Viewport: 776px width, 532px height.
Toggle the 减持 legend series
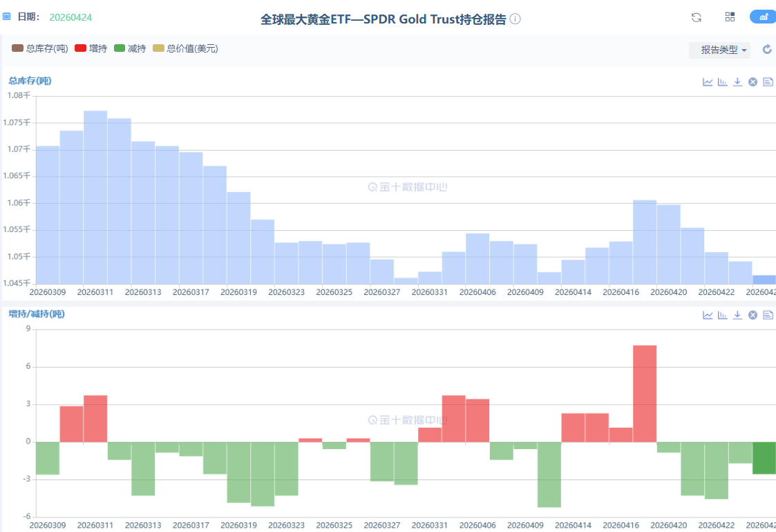coord(130,48)
